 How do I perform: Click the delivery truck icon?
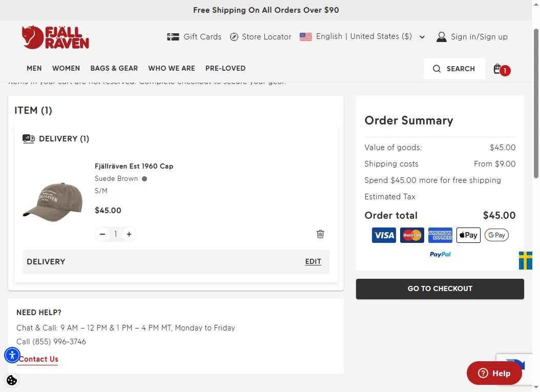tap(29, 138)
